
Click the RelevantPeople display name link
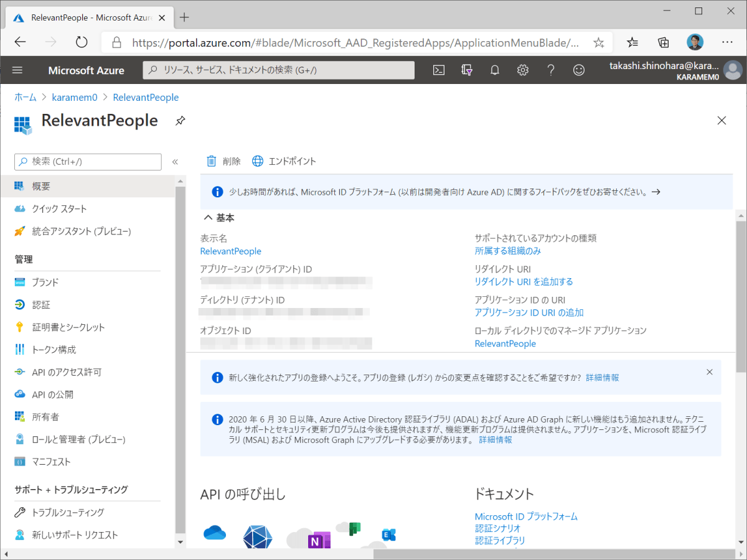(230, 251)
